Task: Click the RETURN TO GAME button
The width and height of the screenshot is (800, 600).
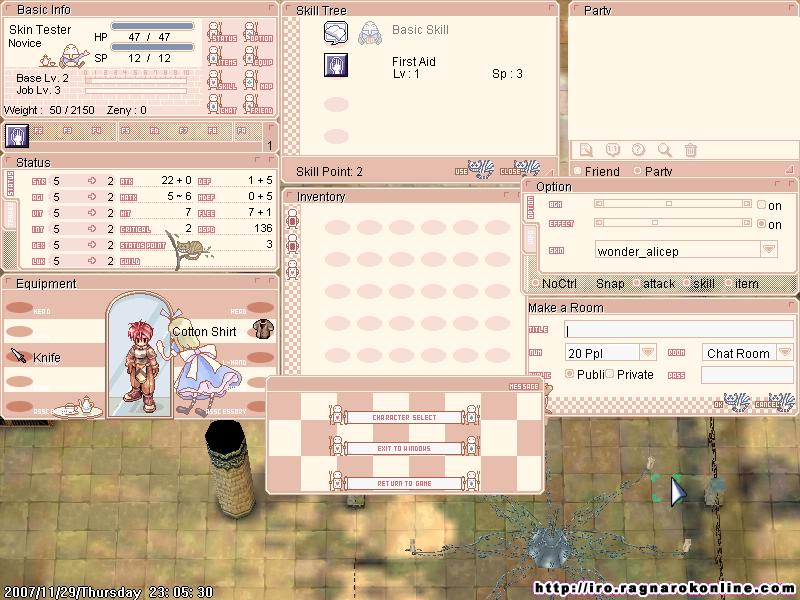Action: [x=404, y=483]
